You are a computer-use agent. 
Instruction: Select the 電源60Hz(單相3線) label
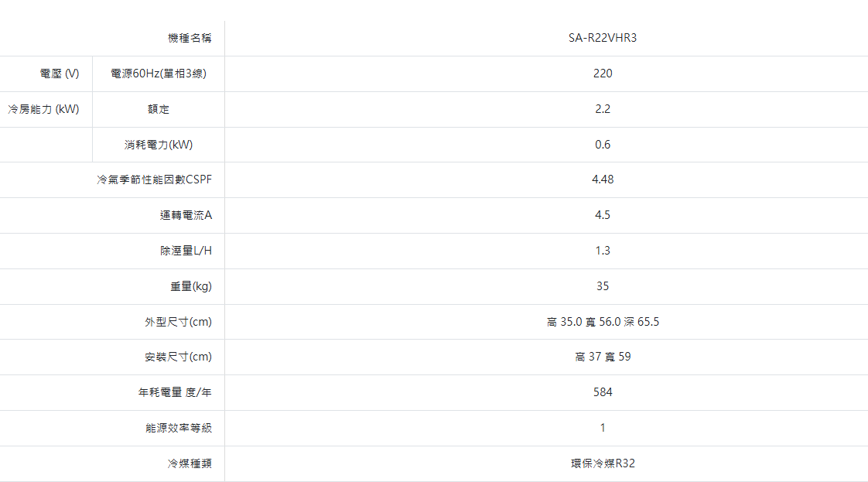[x=159, y=73]
